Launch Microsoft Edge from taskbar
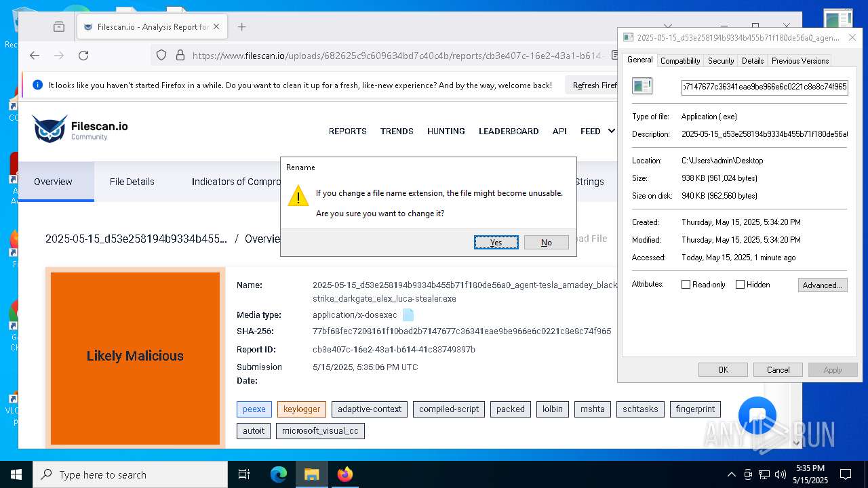Screen dimensions: 868x488 tap(279, 474)
